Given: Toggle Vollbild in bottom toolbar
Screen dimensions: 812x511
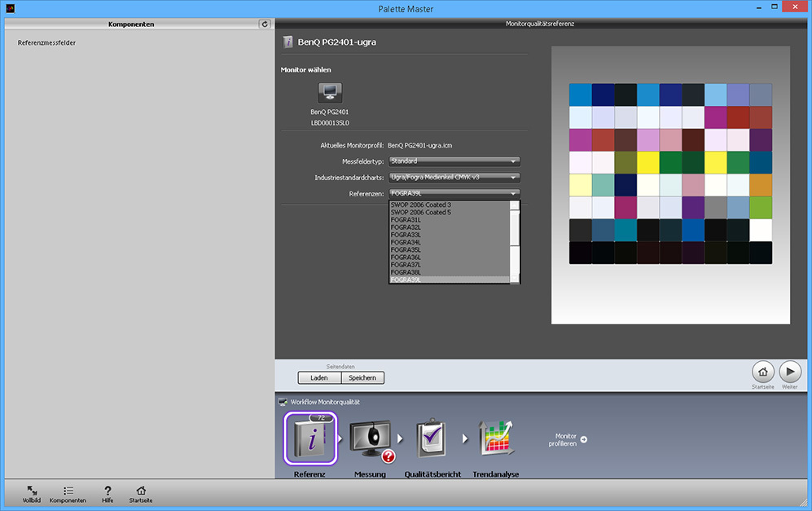Looking at the screenshot, I should pos(32,494).
